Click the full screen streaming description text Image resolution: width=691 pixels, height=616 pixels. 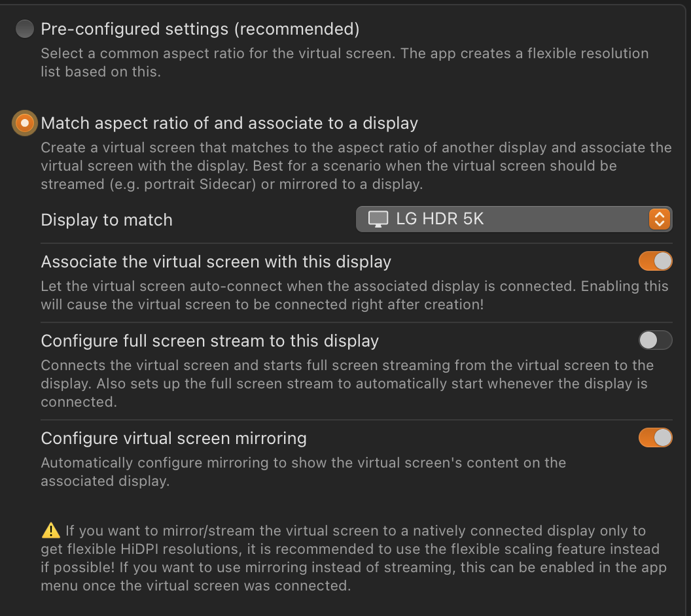point(347,383)
